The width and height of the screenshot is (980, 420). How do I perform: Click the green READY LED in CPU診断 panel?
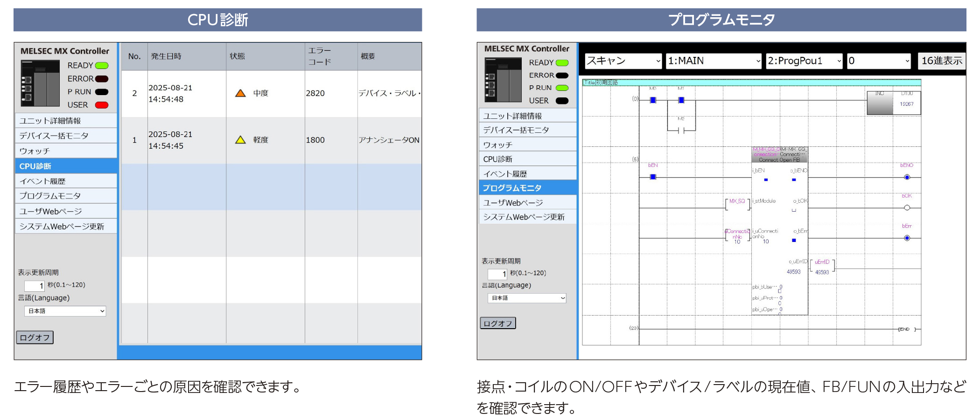tap(102, 66)
